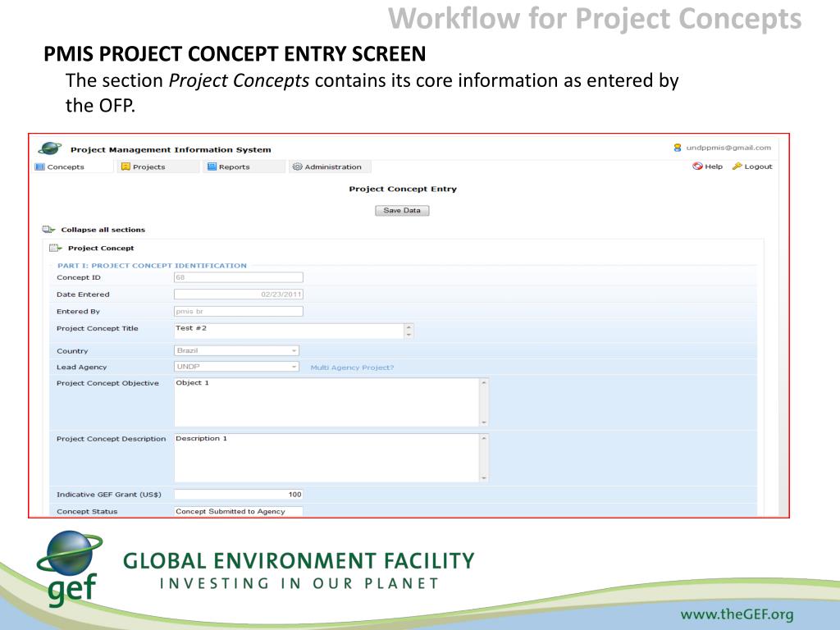Click 'PART I: PROJECT CONCEPT IDENTIFICATION' label

tap(152, 265)
